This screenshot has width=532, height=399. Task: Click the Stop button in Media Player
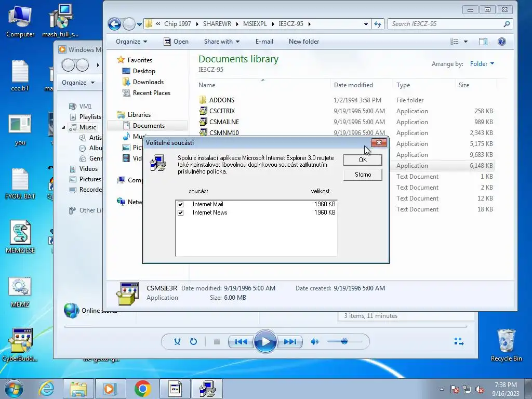pyautogui.click(x=217, y=342)
